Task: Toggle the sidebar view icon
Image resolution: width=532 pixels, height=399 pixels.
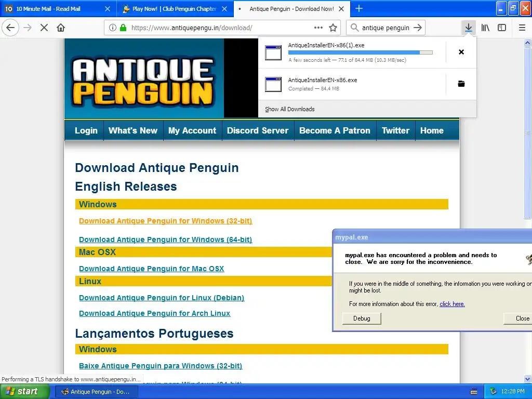Action: 502,28
